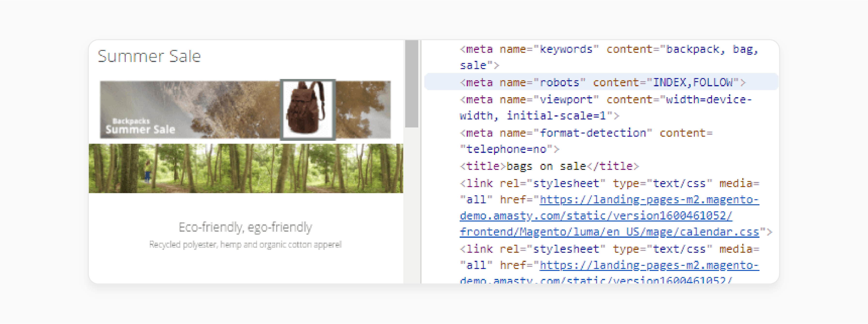Open the calendar.css stylesheet link
The height and width of the screenshot is (324, 868).
point(610,216)
